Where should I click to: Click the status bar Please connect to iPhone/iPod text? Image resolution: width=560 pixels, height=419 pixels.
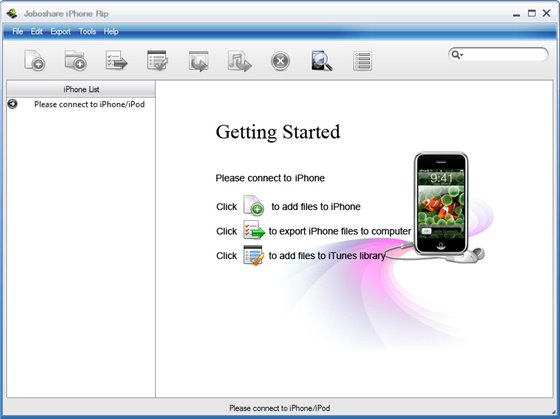point(280,408)
